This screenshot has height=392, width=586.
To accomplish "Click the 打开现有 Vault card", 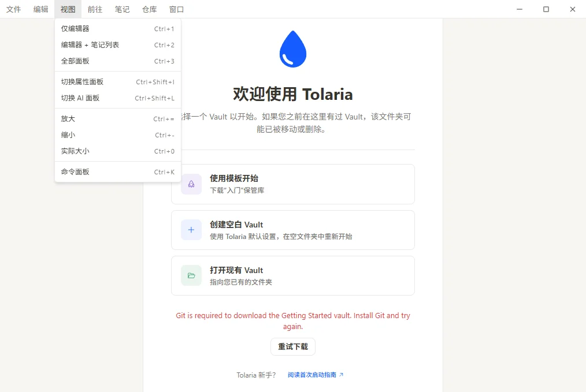I will [x=293, y=275].
